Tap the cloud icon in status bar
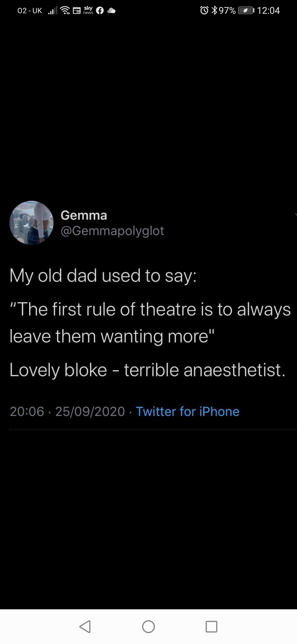Screen dimensions: 297x644 coord(111,11)
